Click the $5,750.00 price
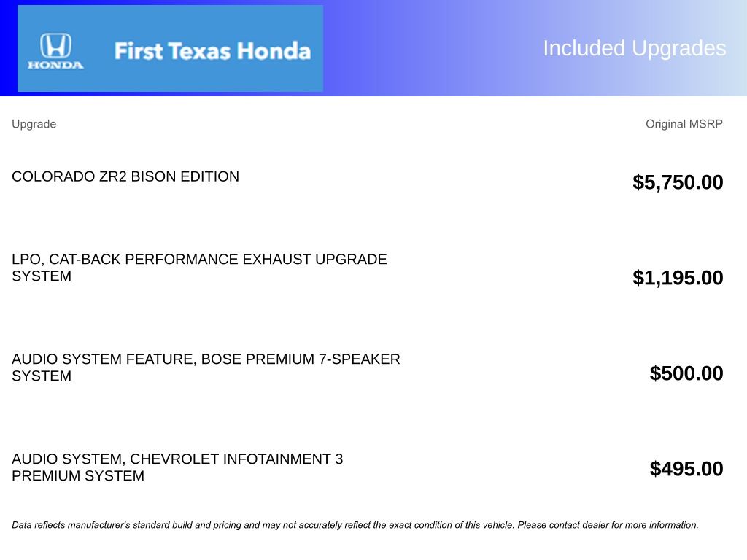Viewport: 747px width, 560px height. [x=678, y=182]
